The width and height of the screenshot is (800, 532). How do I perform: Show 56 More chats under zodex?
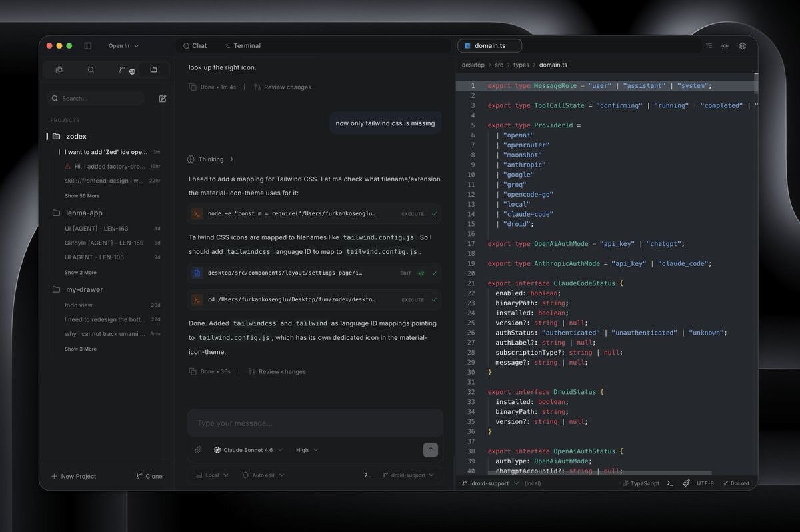[x=82, y=196]
